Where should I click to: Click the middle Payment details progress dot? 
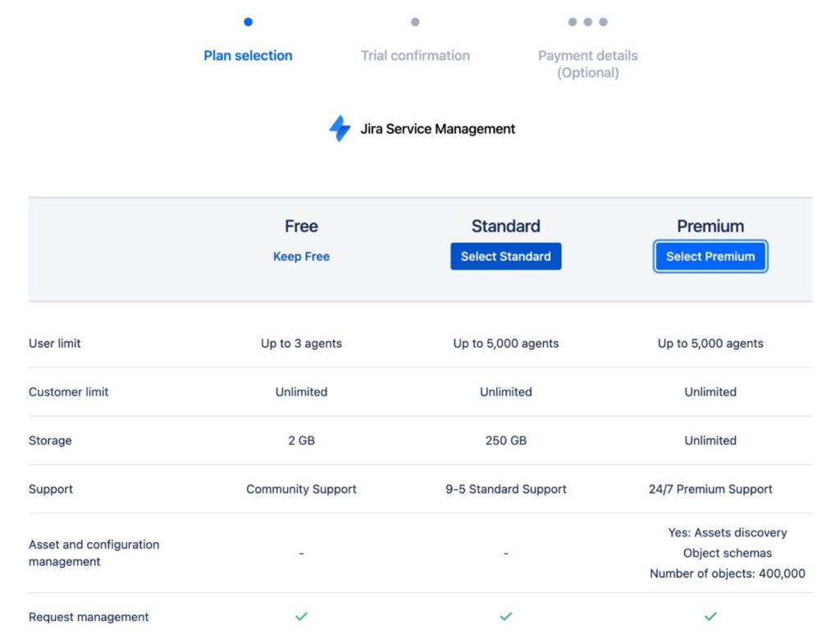pyautogui.click(x=588, y=22)
